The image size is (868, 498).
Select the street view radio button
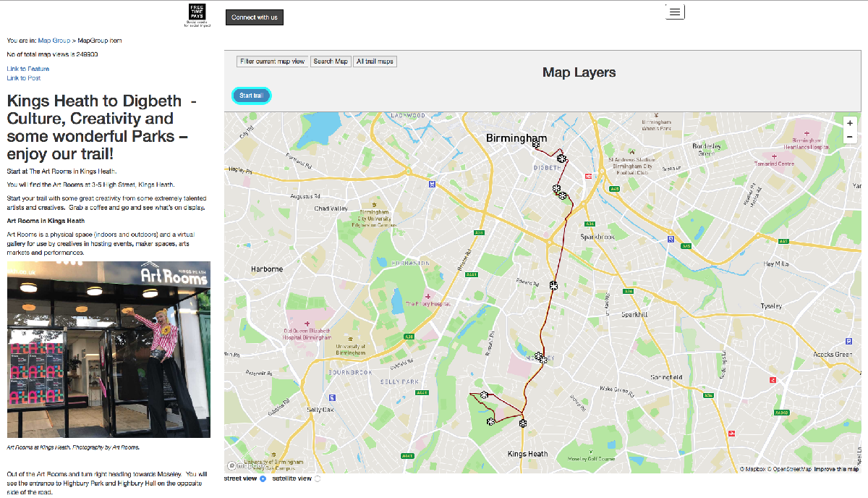click(x=263, y=478)
